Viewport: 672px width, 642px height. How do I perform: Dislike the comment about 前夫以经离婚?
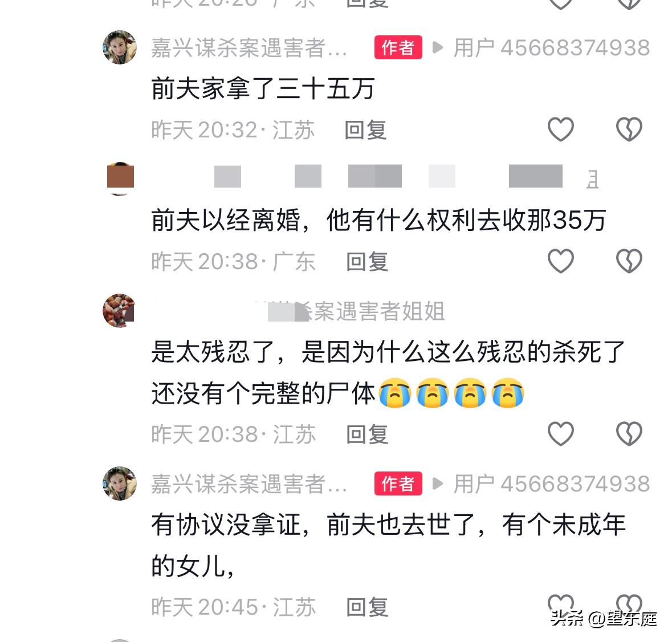[x=629, y=261]
